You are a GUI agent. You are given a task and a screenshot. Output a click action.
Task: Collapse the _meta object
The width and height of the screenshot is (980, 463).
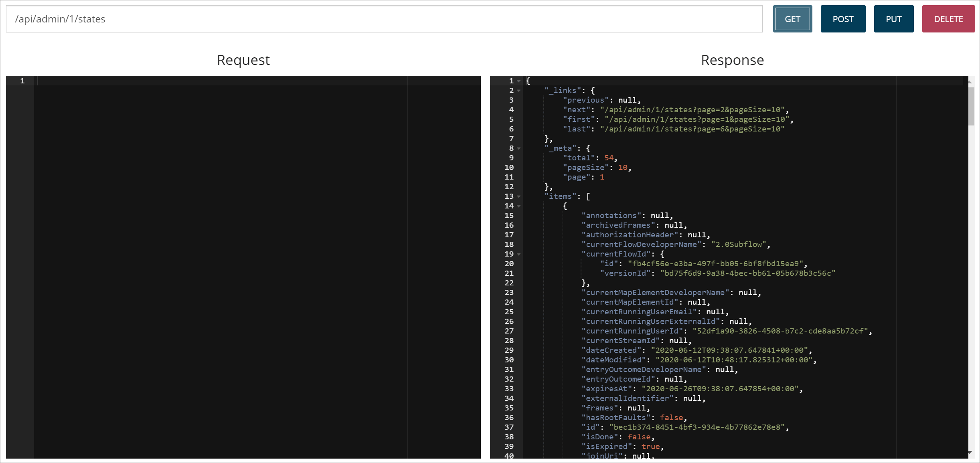click(x=519, y=148)
